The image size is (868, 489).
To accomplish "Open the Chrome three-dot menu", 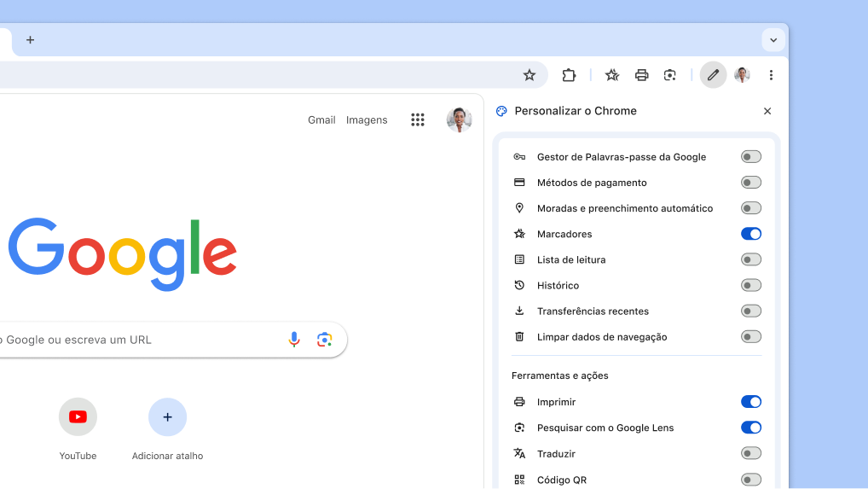I will coord(771,75).
